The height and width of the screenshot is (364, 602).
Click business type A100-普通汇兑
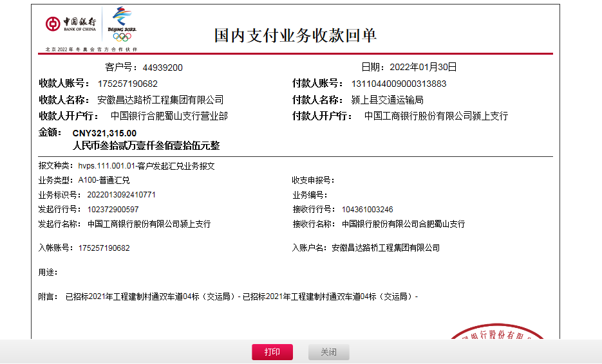click(x=104, y=181)
